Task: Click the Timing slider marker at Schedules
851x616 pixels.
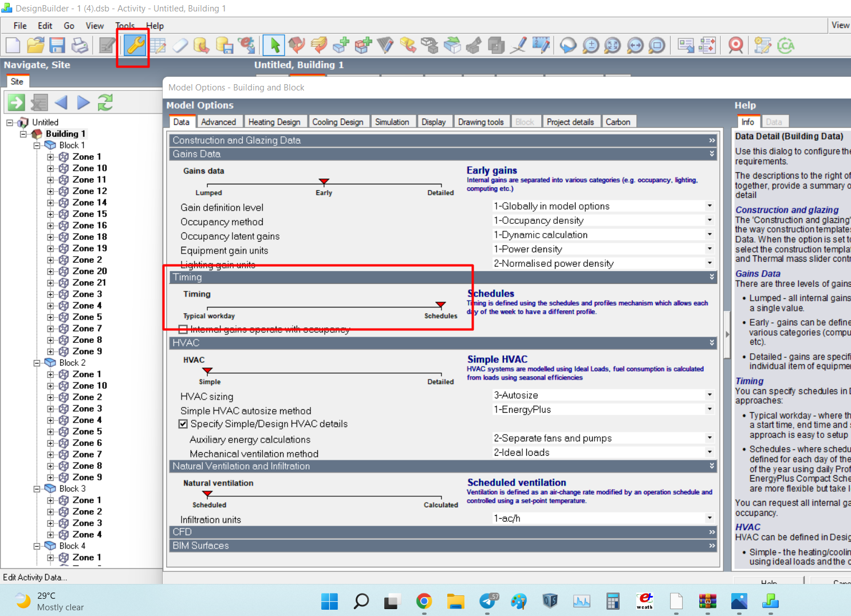Action: coord(440,305)
